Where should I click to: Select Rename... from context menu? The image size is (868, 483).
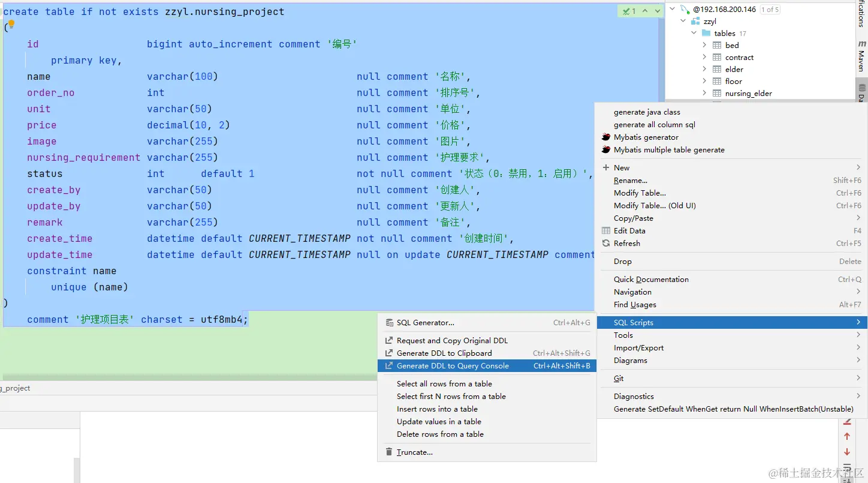tap(732, 181)
